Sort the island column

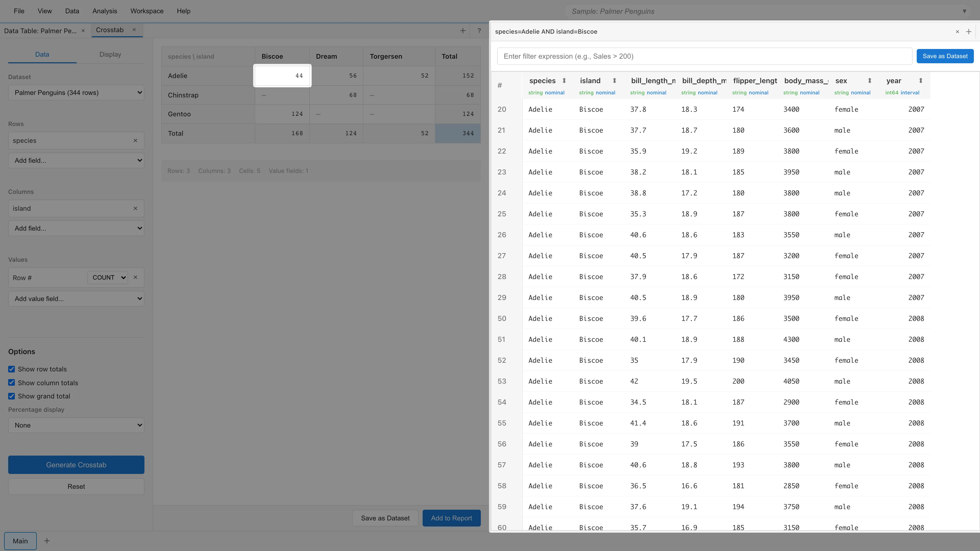[615, 81]
